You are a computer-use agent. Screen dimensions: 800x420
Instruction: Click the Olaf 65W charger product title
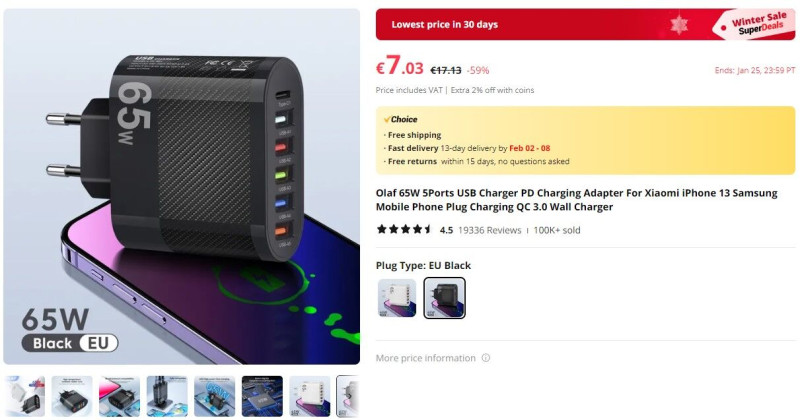577,200
